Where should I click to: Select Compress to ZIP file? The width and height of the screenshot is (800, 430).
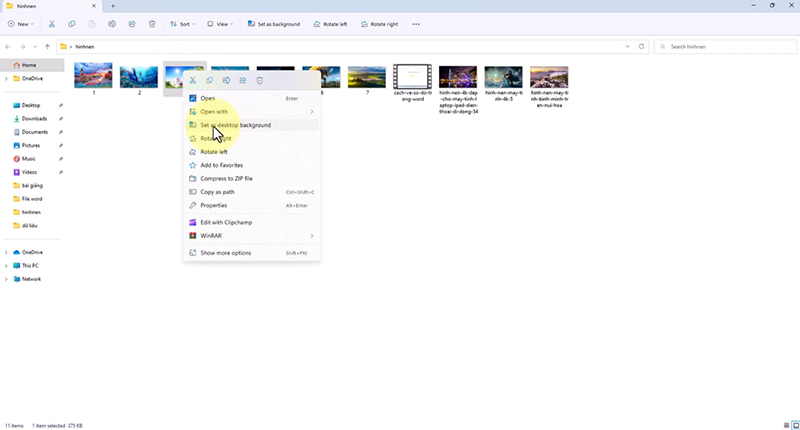click(226, 178)
